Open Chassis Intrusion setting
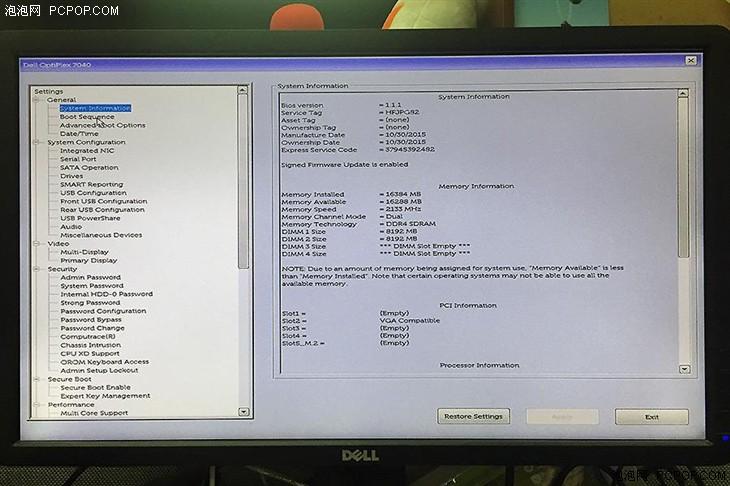Image resolution: width=730 pixels, height=486 pixels. click(90, 345)
